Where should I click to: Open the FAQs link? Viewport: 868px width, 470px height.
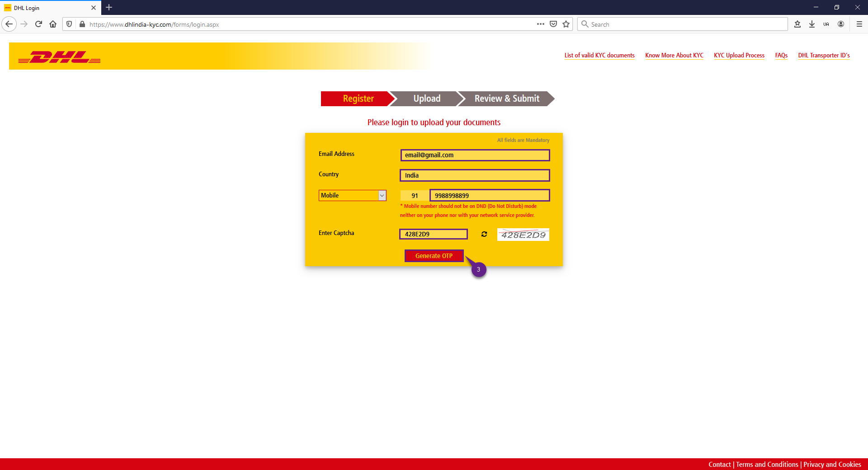coord(781,55)
